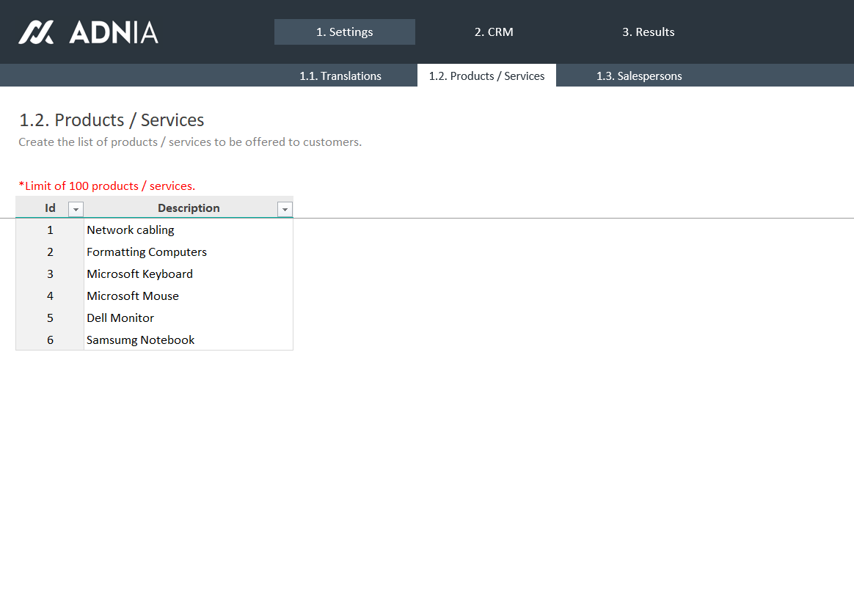Screen dimensions: 854x616
Task: Click the Id column header
Action: tap(50, 208)
